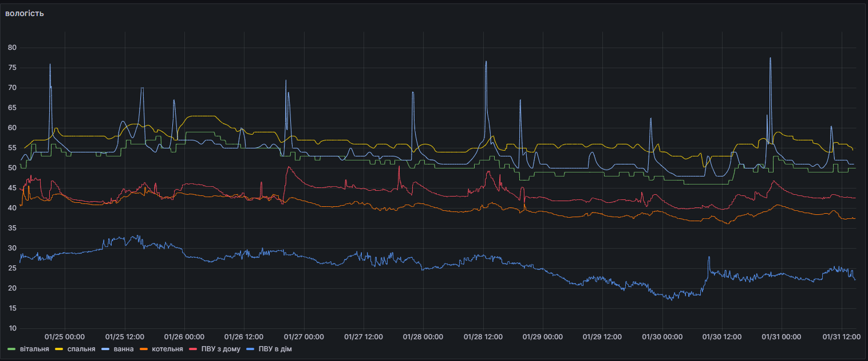Open the red ПВУ з дому color swatch
Image resolution: width=868 pixels, height=361 pixels.
pos(193,349)
